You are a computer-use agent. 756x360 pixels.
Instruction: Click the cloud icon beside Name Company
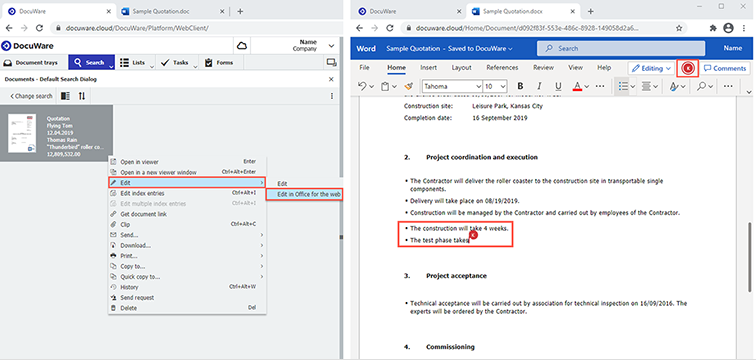[242, 46]
